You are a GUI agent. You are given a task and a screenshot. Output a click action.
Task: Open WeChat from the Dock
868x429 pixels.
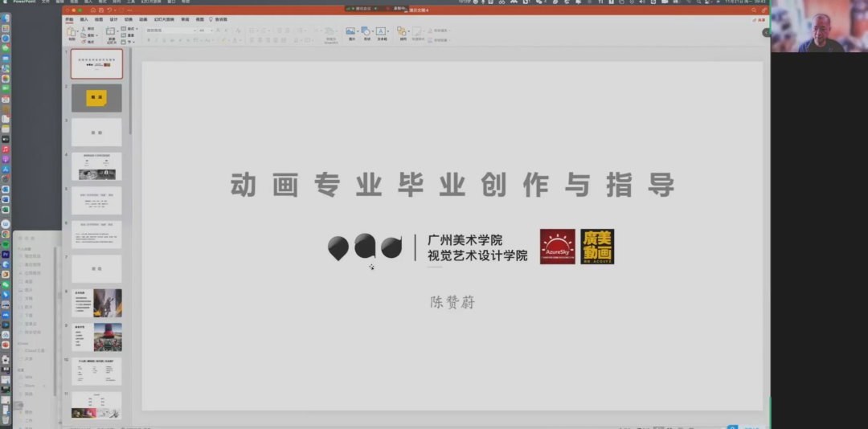click(x=6, y=284)
